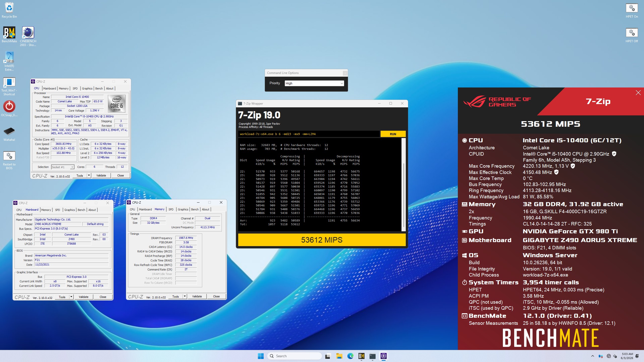Click Core Speed value 3600.83 MHz
644x362 pixels.
point(63,144)
